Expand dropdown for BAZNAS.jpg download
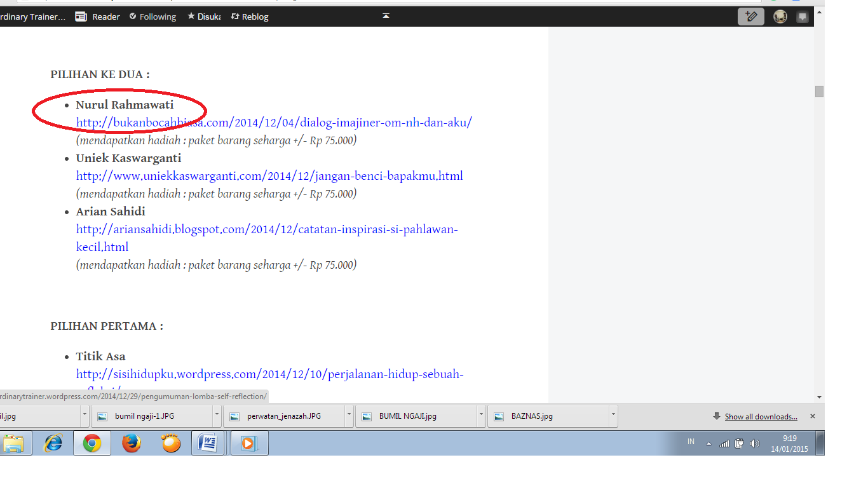The width and height of the screenshot is (868, 488). pos(613,416)
